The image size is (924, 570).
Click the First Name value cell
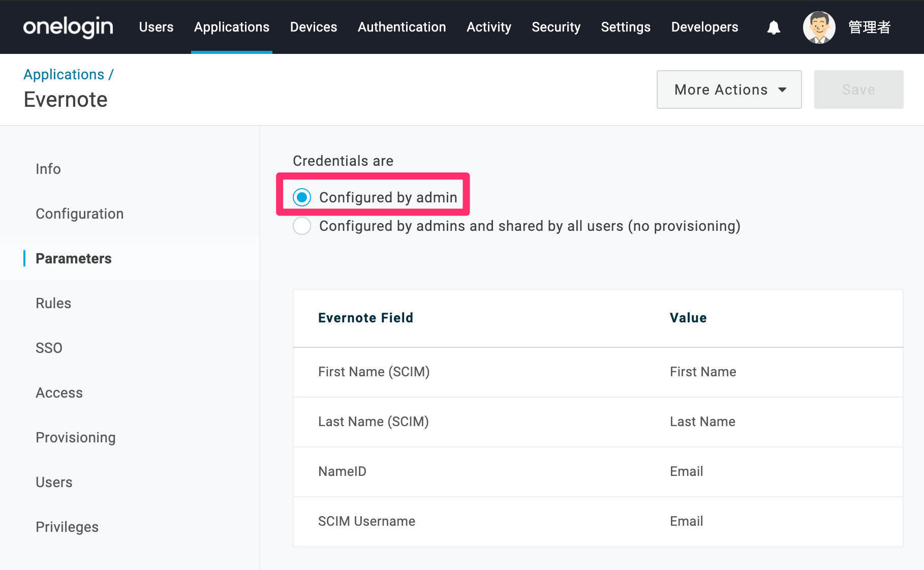[703, 372]
